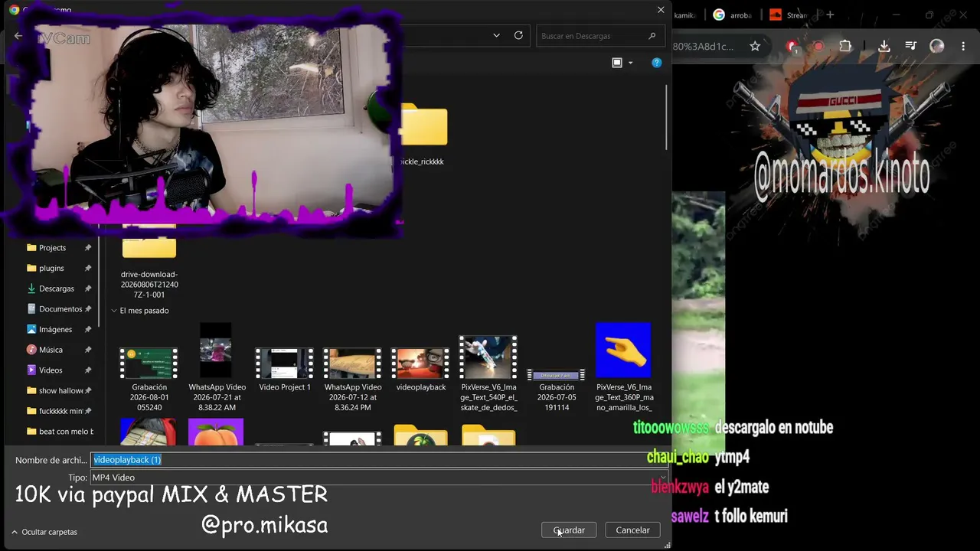The width and height of the screenshot is (980, 551).
Task: Open the view options dropdown arrow
Action: (631, 63)
